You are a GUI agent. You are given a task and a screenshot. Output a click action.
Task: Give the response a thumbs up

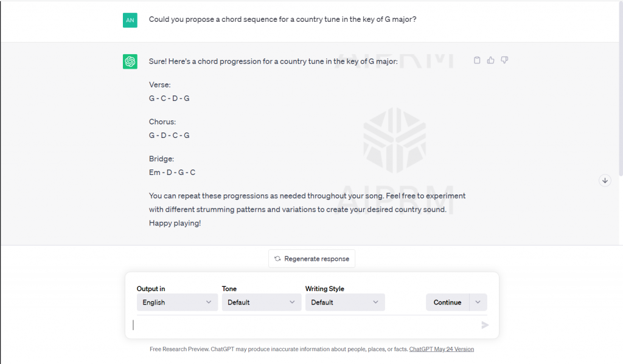pyautogui.click(x=491, y=60)
